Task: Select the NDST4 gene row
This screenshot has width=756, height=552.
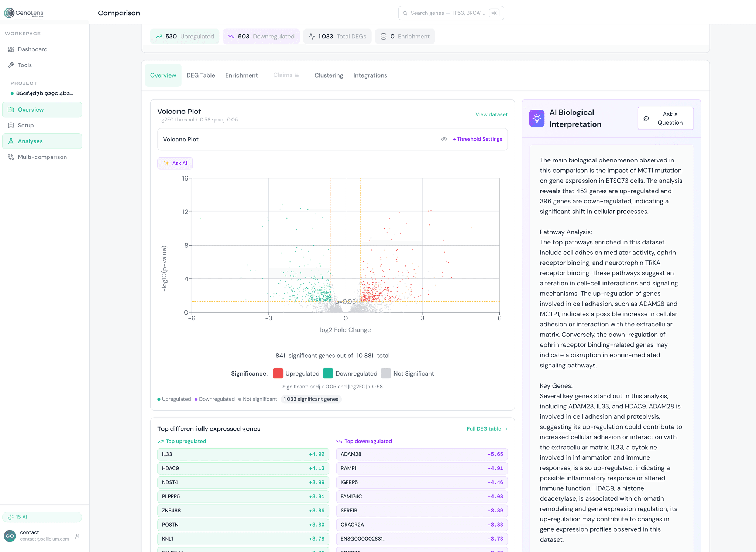Action: coord(243,483)
